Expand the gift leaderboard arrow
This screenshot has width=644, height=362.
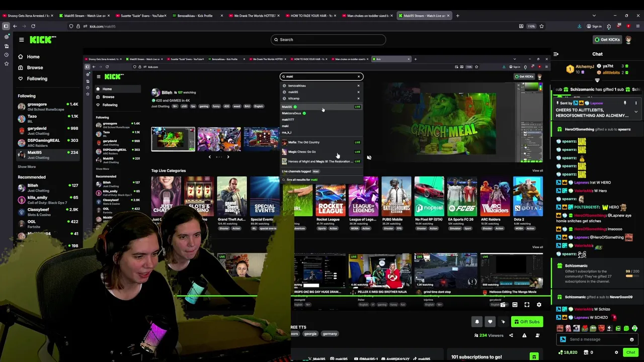tap(597, 80)
